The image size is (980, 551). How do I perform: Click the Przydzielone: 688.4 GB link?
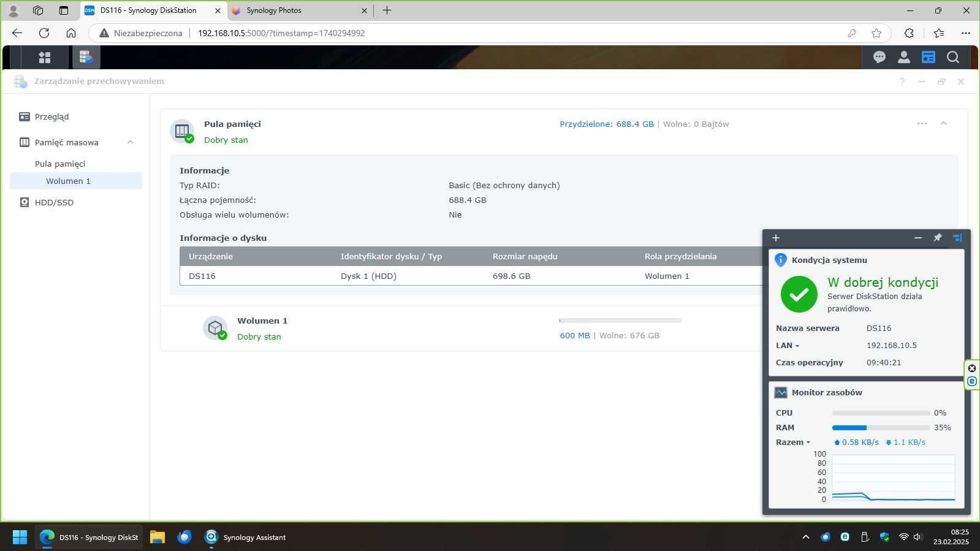click(607, 124)
